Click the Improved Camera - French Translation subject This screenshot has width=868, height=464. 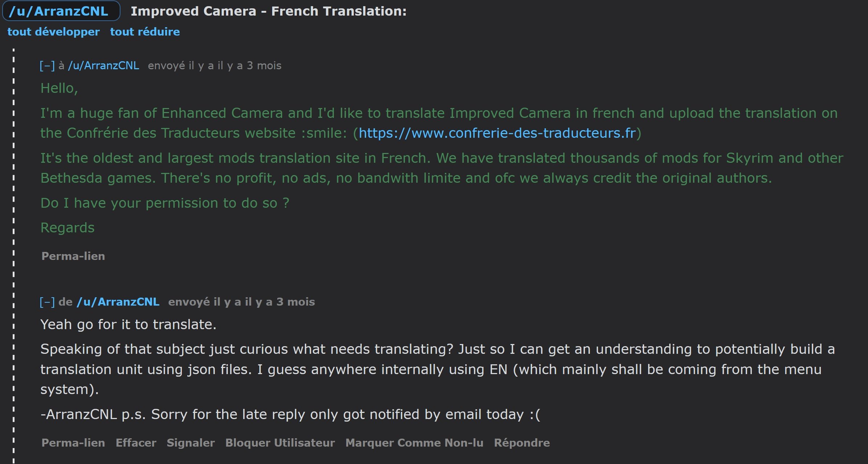[269, 11]
